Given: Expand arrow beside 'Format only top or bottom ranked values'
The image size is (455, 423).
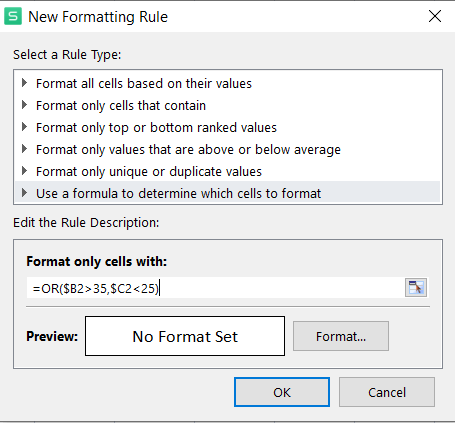Looking at the screenshot, I should click(24, 127).
